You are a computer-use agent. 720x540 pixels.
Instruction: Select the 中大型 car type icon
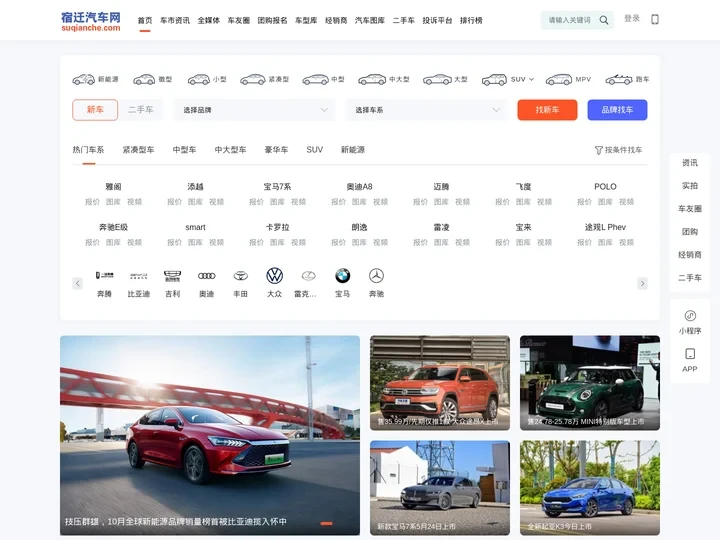(x=372, y=79)
